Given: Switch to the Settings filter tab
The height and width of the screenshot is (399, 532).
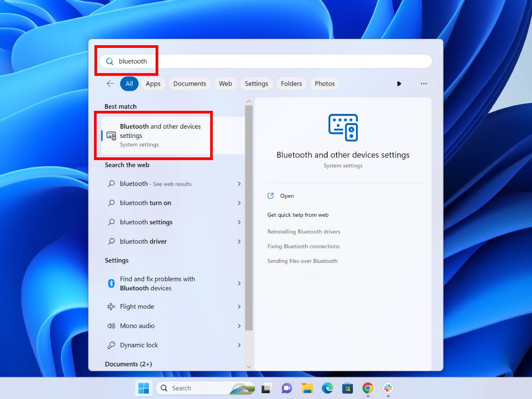Looking at the screenshot, I should pos(256,84).
